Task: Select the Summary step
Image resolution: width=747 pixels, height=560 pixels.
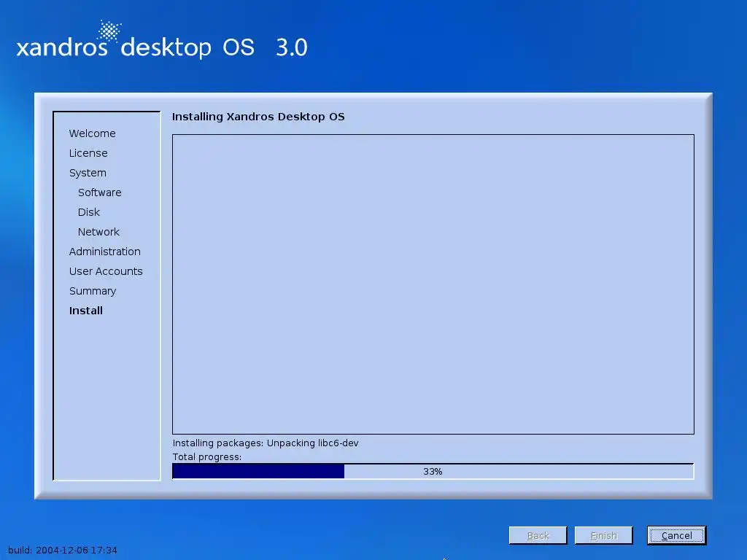Action: pos(93,291)
